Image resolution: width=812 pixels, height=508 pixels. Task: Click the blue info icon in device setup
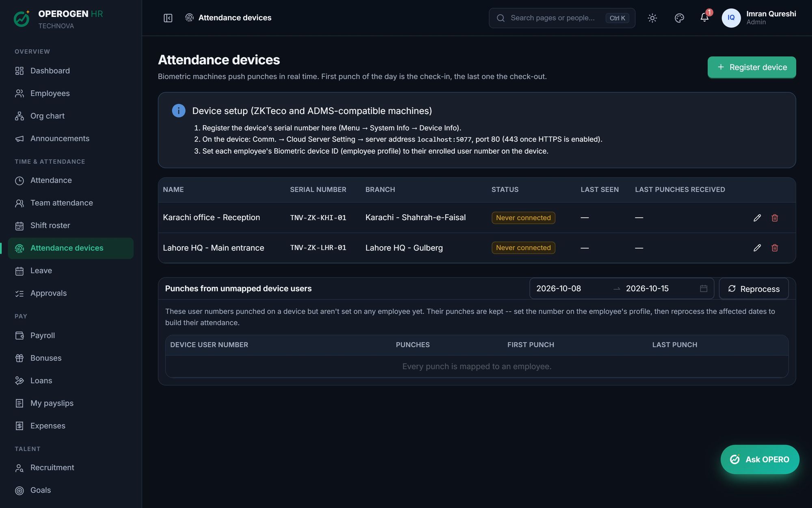tap(179, 111)
